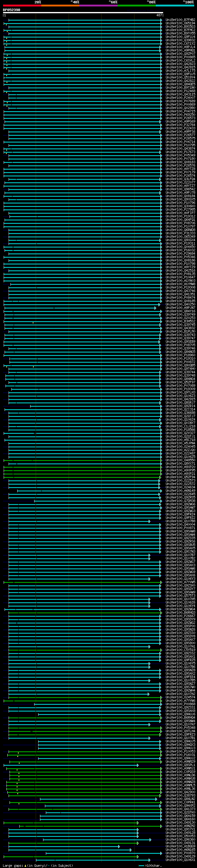Select label UniRef100_P18960
This screenshot has width=197, height=868.
coord(180,355)
